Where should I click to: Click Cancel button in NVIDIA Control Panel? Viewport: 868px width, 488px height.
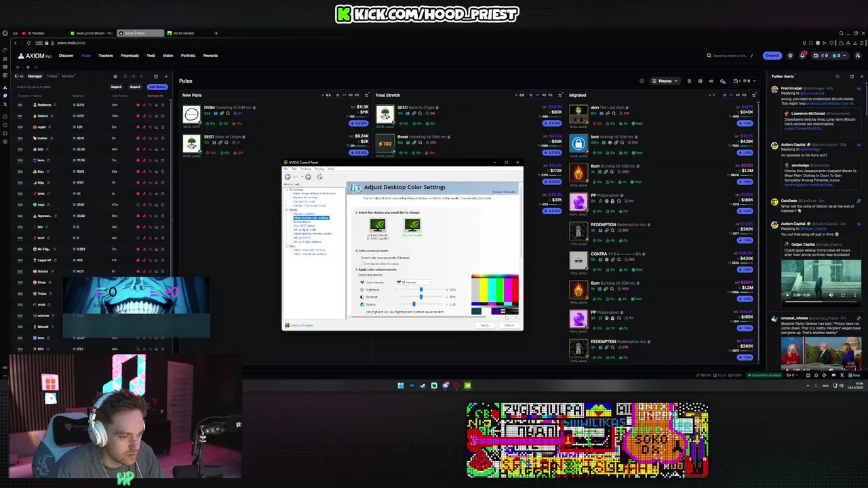[509, 325]
